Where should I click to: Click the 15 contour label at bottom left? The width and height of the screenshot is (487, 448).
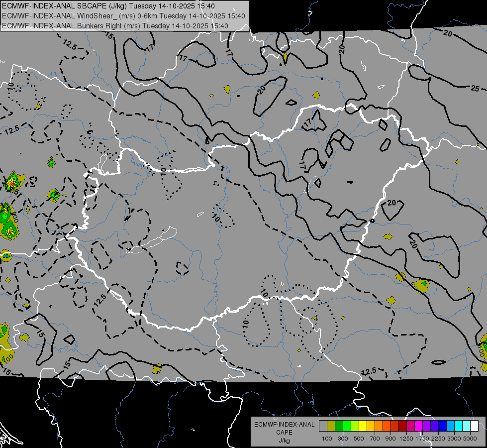pos(67,364)
